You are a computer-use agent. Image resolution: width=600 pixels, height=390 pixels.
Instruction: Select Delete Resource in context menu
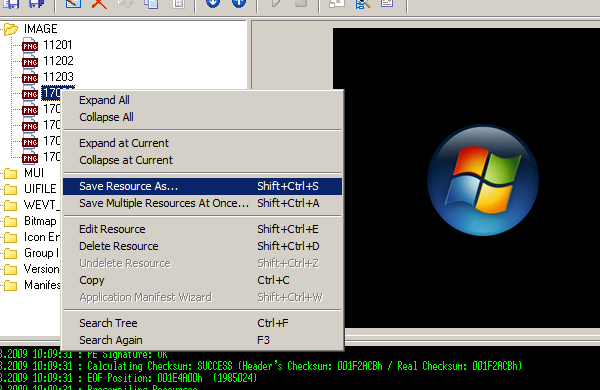click(202, 246)
